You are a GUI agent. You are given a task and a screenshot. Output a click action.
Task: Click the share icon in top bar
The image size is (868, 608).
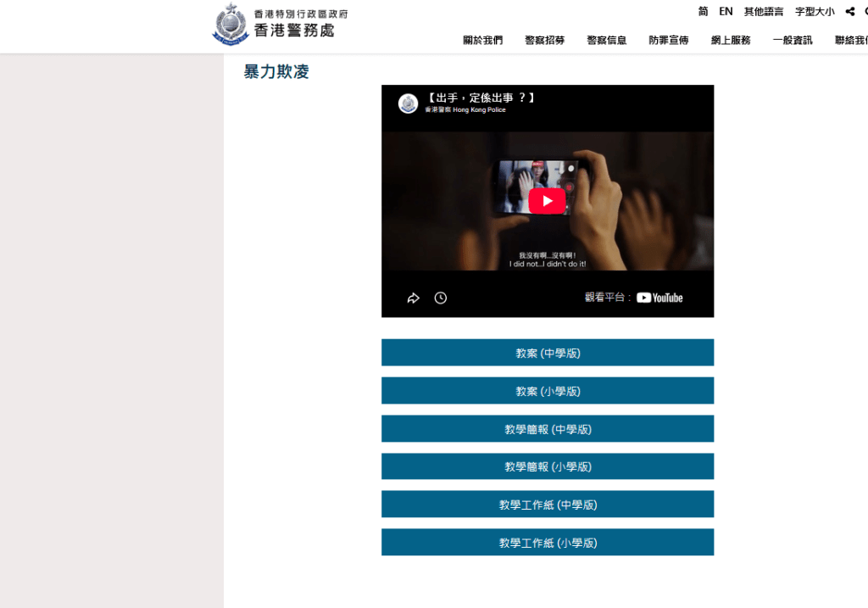pyautogui.click(x=849, y=11)
